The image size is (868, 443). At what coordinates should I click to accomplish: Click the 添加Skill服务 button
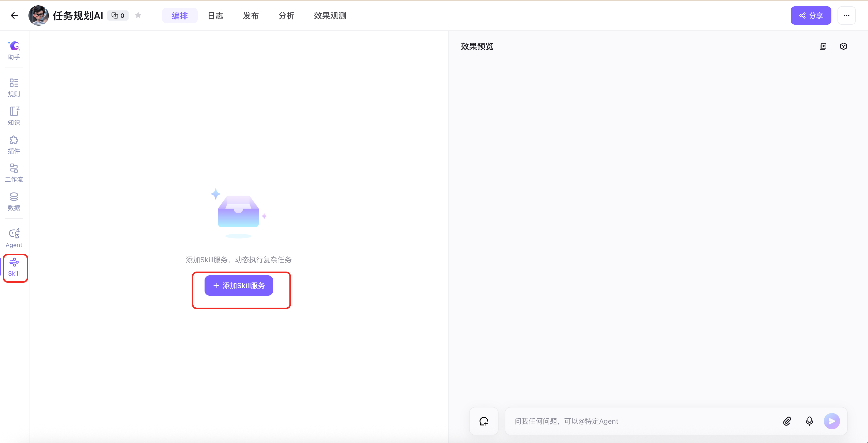click(x=239, y=285)
